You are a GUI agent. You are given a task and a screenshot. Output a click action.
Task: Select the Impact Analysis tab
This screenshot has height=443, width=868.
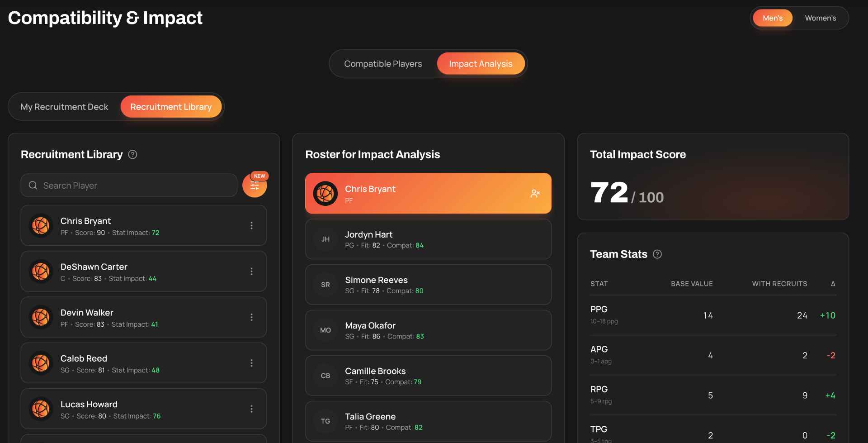[x=481, y=64]
